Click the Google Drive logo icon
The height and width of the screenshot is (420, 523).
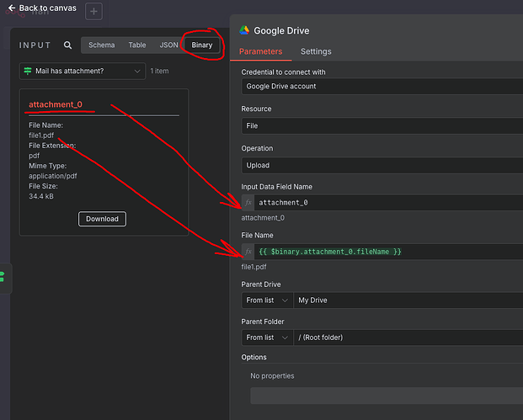point(244,30)
